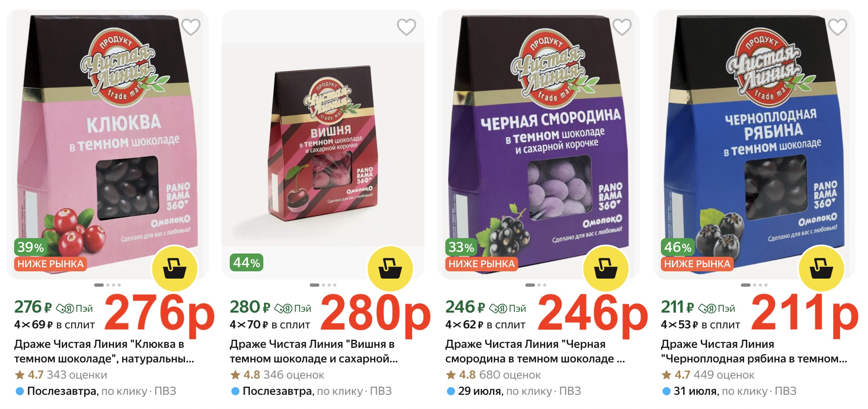
Task: Favorite the Черная смородина product heart
Action: click(622, 27)
